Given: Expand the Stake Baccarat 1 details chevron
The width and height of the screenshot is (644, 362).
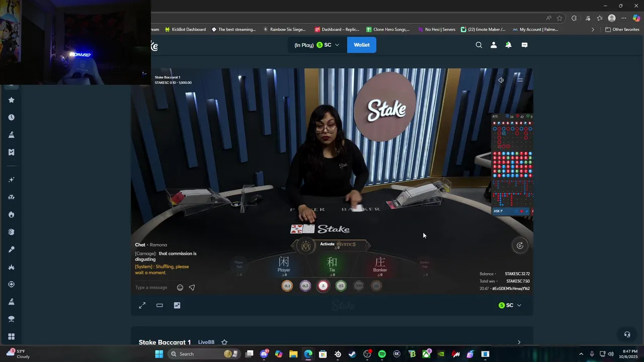Looking at the screenshot, I should pos(519,342).
